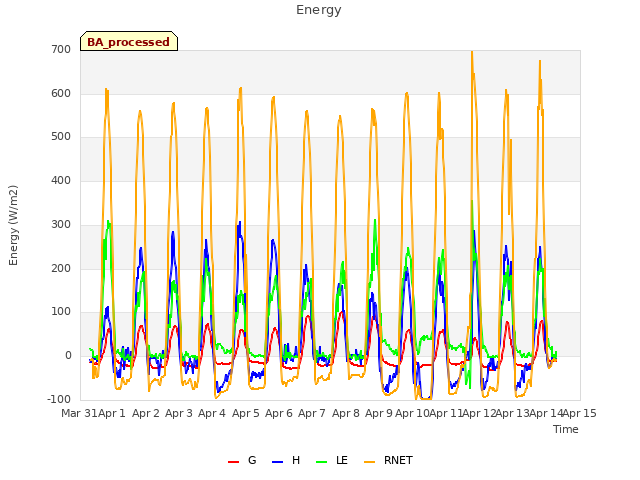Screen dimensions: 640x480
Task: Click the Apr 15 x-axis label
Action: tap(580, 413)
